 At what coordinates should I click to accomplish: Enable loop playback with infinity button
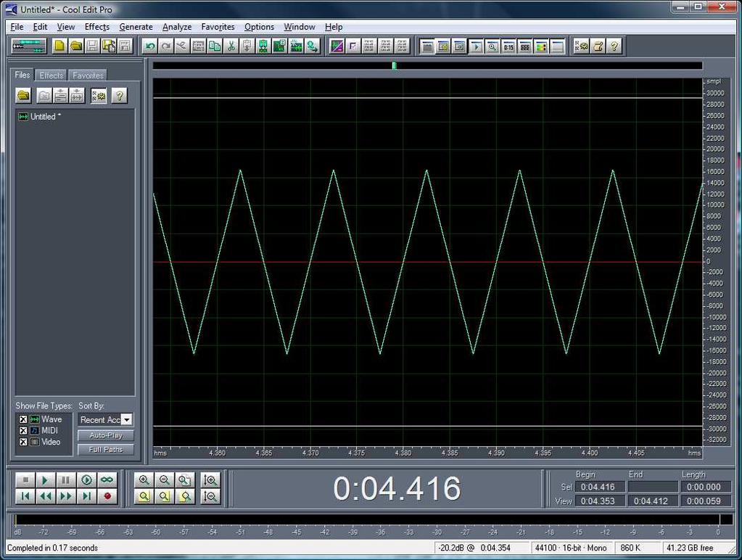[x=107, y=480]
